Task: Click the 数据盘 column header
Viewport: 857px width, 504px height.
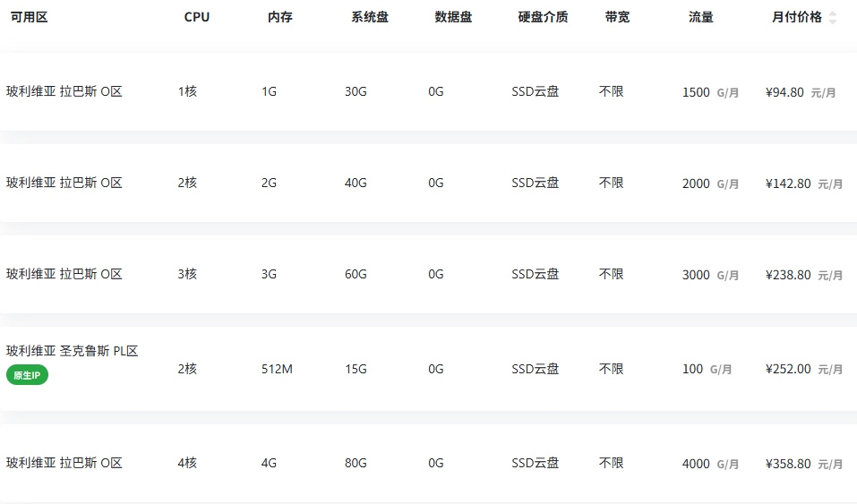Action: click(453, 17)
